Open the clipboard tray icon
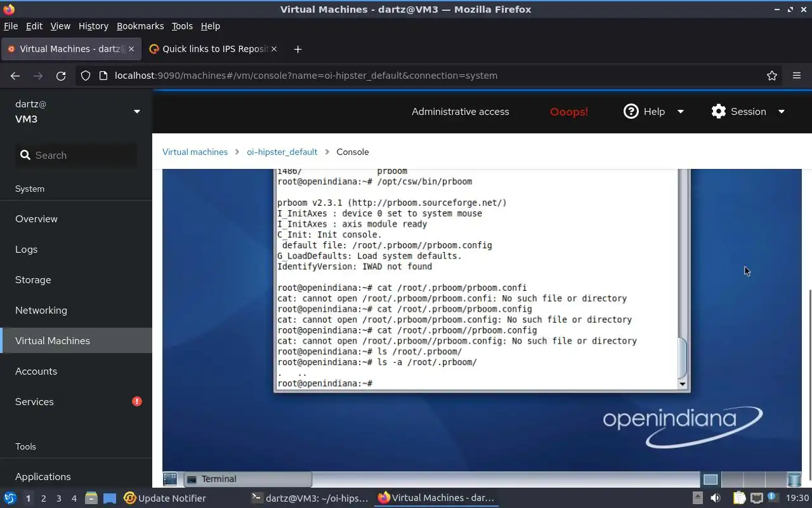 click(739, 498)
